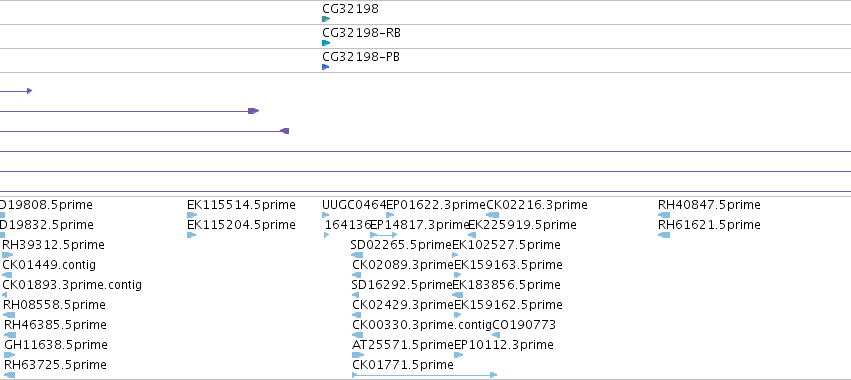This screenshot has height=380, width=851.
Task: Select the CG32198 gene label
Action: (x=350, y=9)
